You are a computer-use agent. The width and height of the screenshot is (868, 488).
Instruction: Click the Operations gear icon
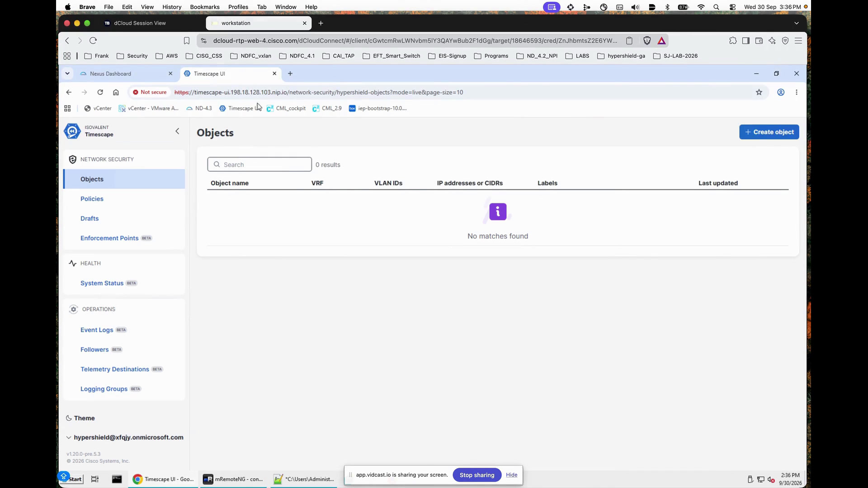point(73,310)
